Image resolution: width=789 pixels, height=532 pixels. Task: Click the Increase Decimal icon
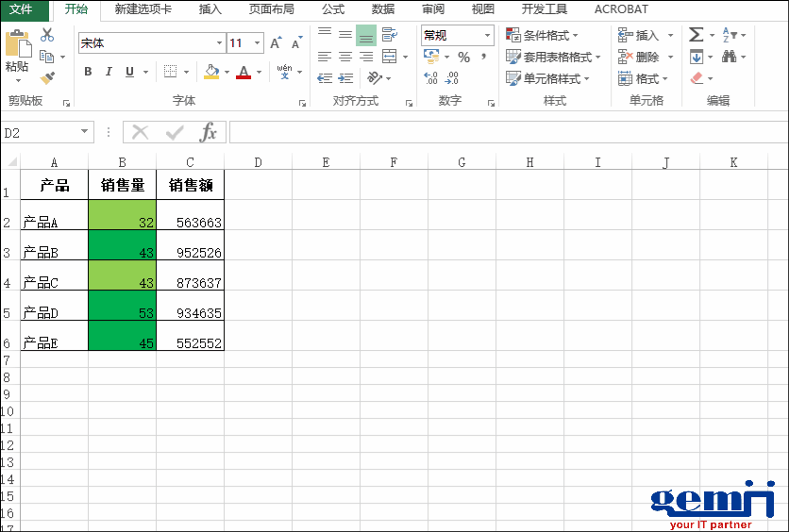pos(431,78)
